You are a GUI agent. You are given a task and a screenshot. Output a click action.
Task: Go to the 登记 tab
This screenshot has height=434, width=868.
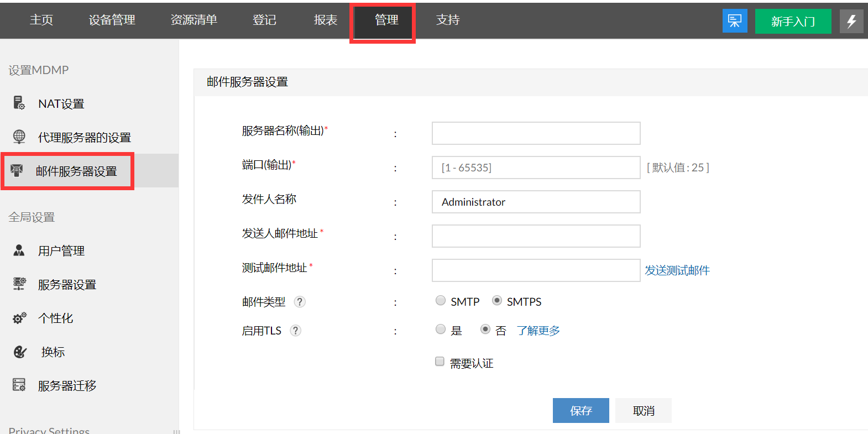point(264,20)
